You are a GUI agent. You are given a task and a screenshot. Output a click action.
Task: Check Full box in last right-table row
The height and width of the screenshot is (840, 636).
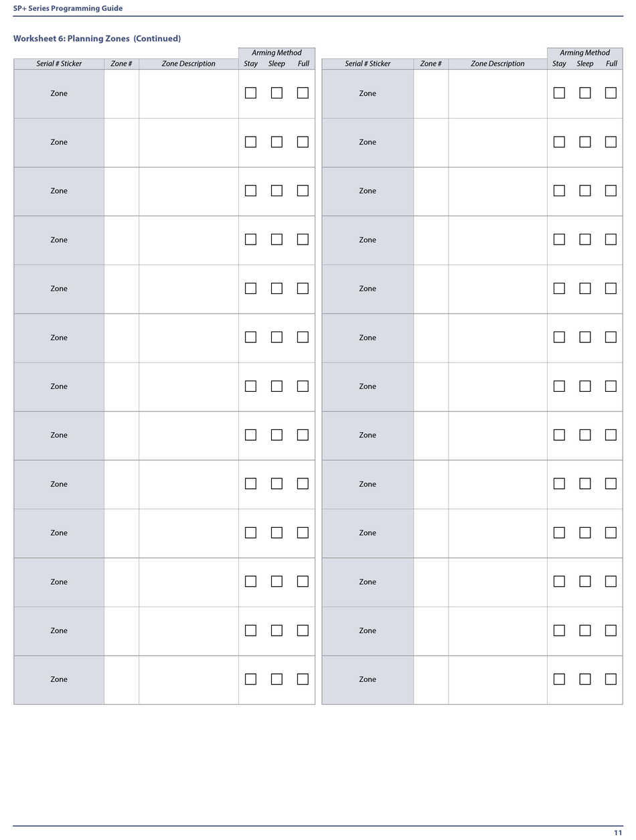[611, 679]
